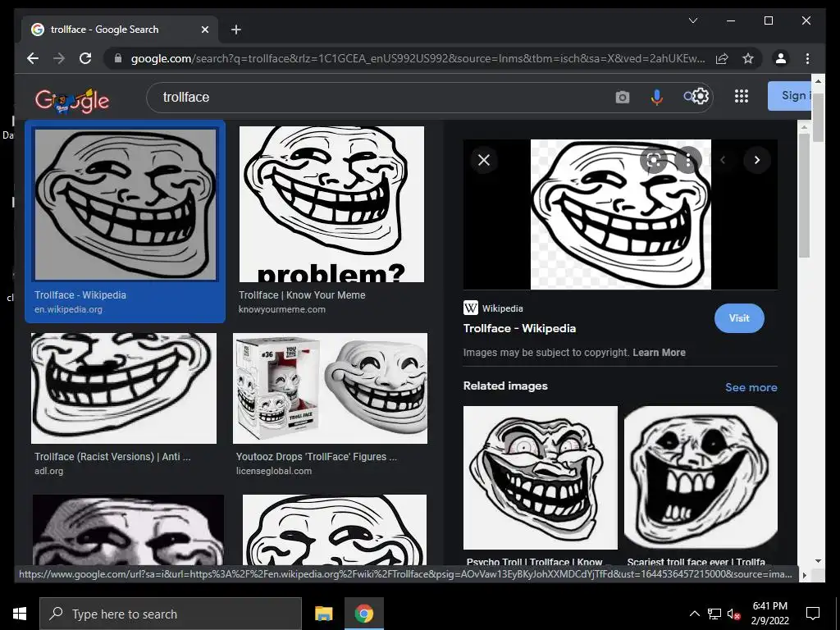
Task: Open the notification center icon
Action: coord(813,614)
